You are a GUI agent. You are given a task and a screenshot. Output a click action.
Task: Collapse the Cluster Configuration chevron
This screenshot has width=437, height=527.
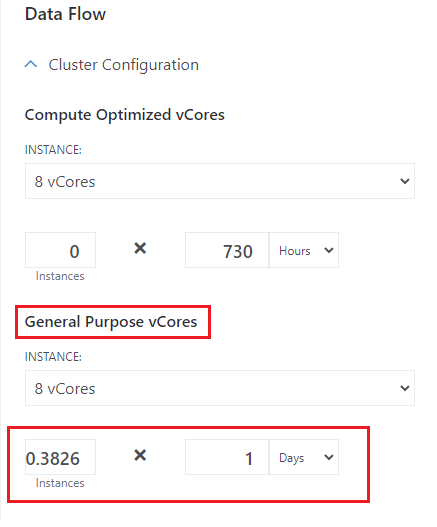coord(31,64)
